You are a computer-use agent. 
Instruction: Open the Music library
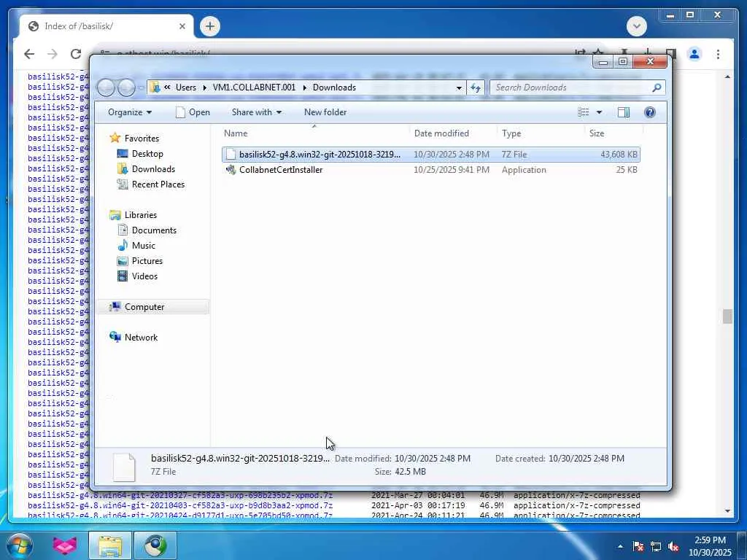(x=143, y=245)
